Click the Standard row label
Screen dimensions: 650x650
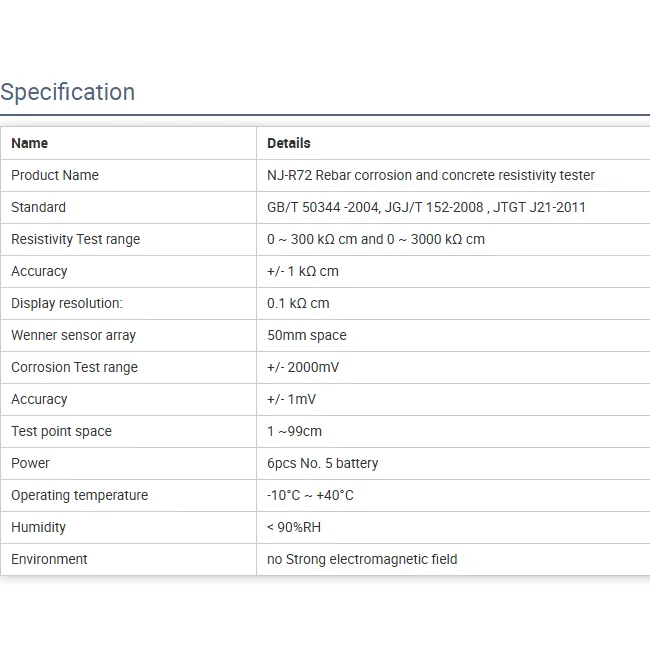pos(38,207)
